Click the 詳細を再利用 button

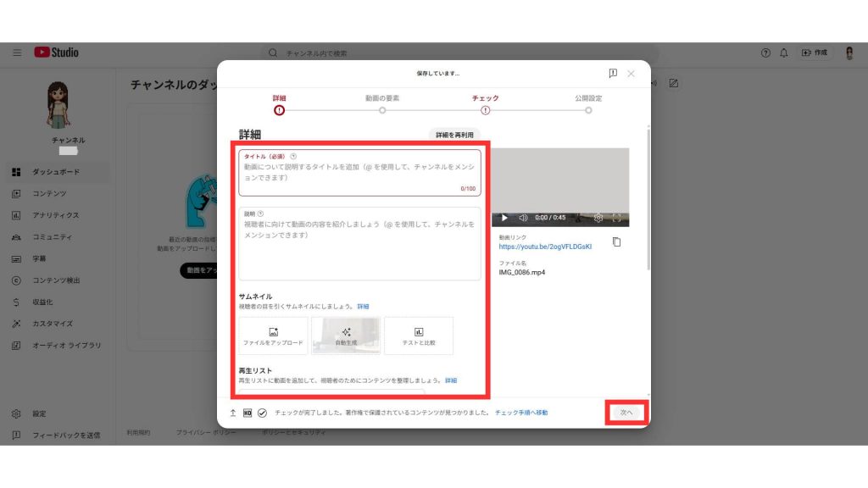point(454,135)
